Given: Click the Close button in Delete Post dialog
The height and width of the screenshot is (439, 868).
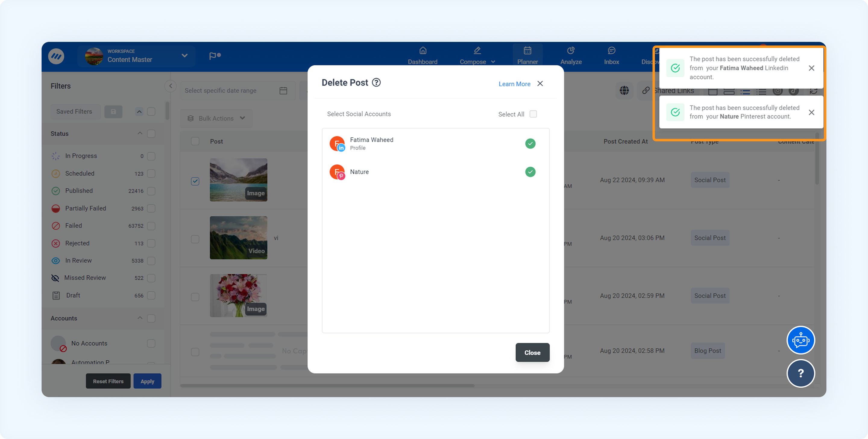Looking at the screenshot, I should coord(532,353).
